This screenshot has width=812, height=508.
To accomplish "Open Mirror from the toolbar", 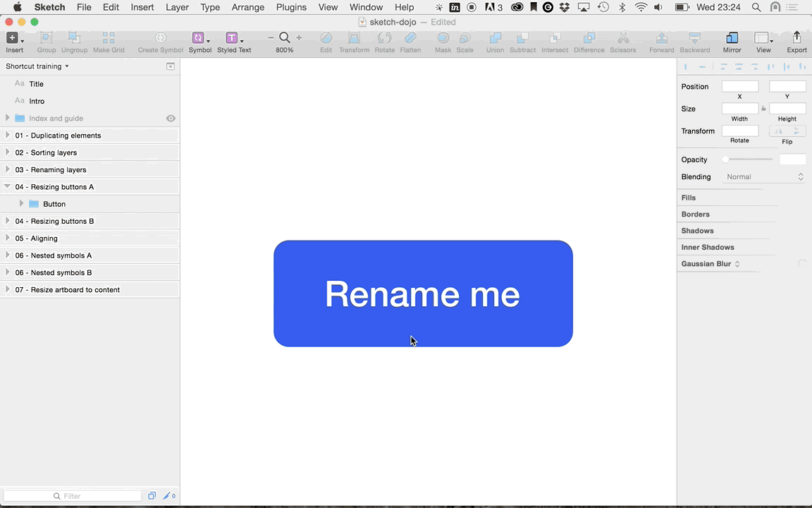I will coord(732,42).
